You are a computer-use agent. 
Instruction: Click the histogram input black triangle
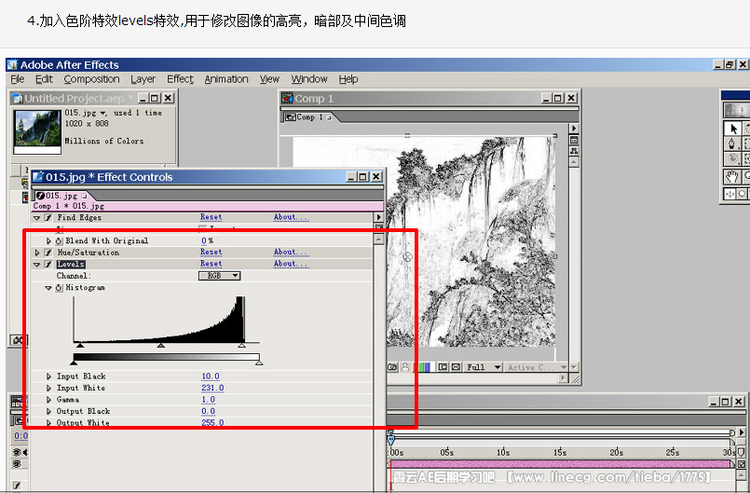[x=80, y=345]
